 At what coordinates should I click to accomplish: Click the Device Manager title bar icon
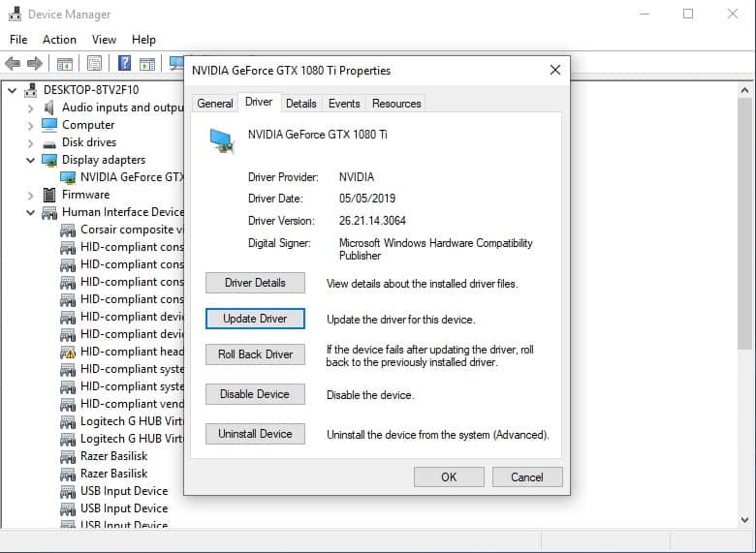click(x=15, y=14)
